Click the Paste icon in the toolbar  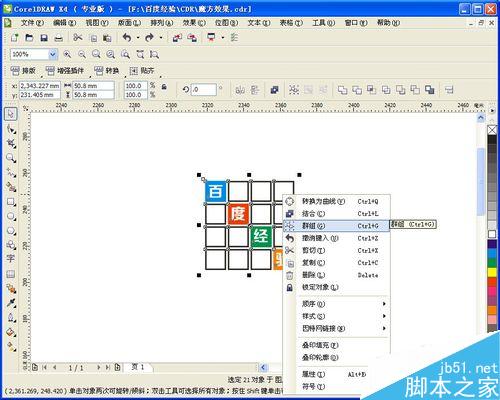(x=107, y=38)
